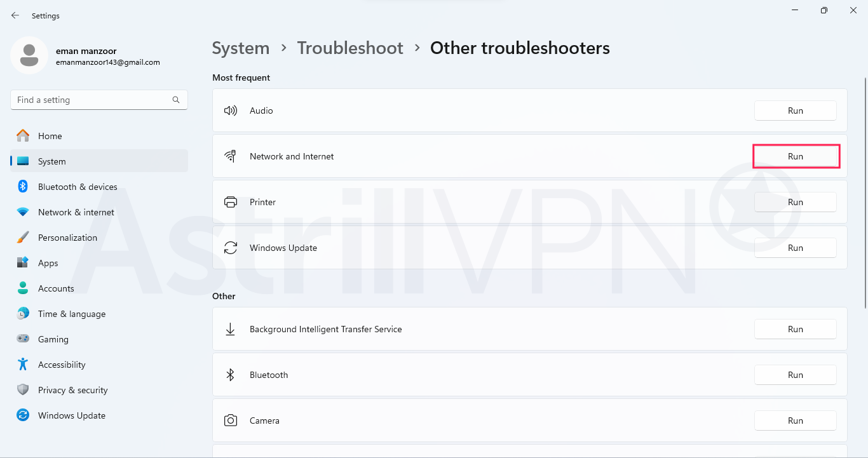Open Bluetooth & devices settings
This screenshot has width=868, height=458.
click(99, 187)
